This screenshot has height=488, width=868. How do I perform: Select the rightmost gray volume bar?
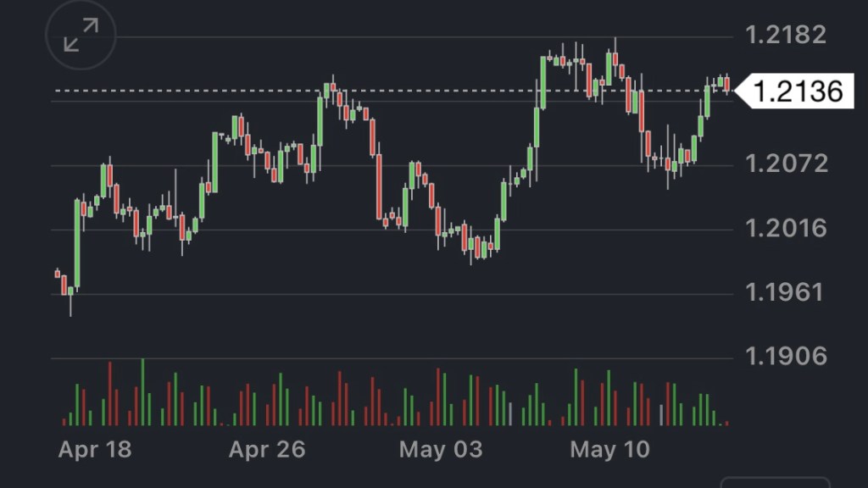(x=661, y=415)
